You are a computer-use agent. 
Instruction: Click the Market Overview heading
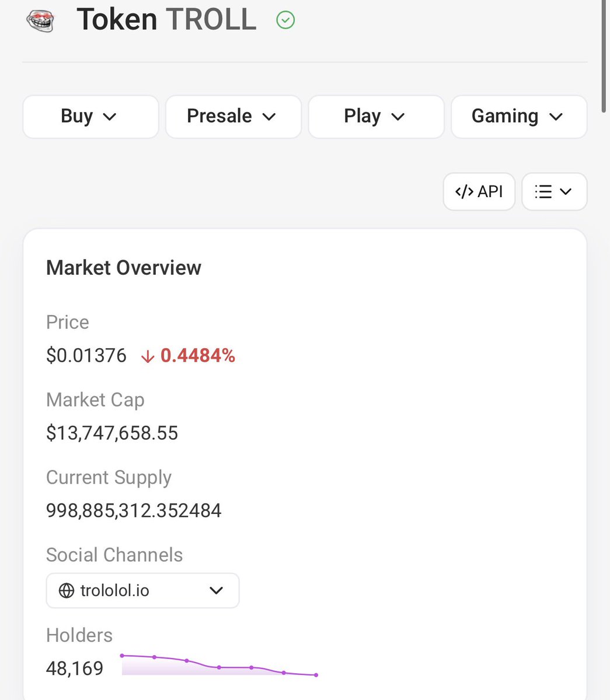tap(124, 268)
